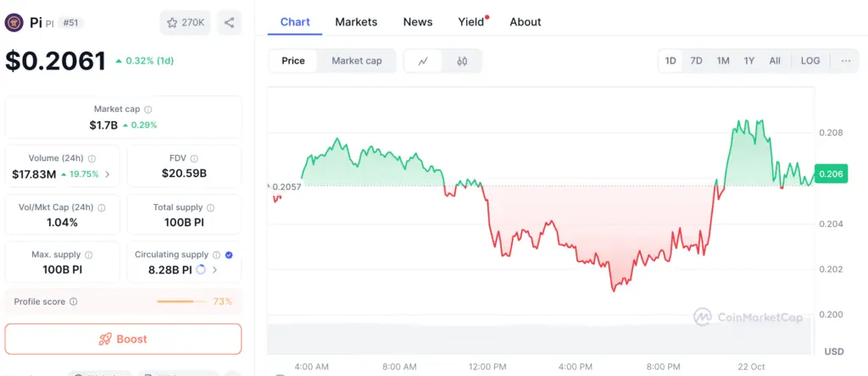Open the Yield tab
This screenshot has width=868, height=376.
pyautogui.click(x=471, y=22)
